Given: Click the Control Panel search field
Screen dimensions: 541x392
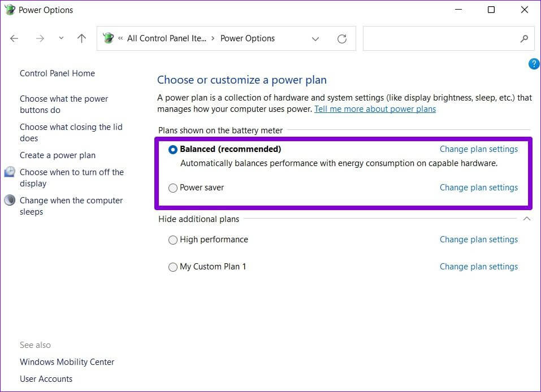Looking at the screenshot, I should [441, 38].
